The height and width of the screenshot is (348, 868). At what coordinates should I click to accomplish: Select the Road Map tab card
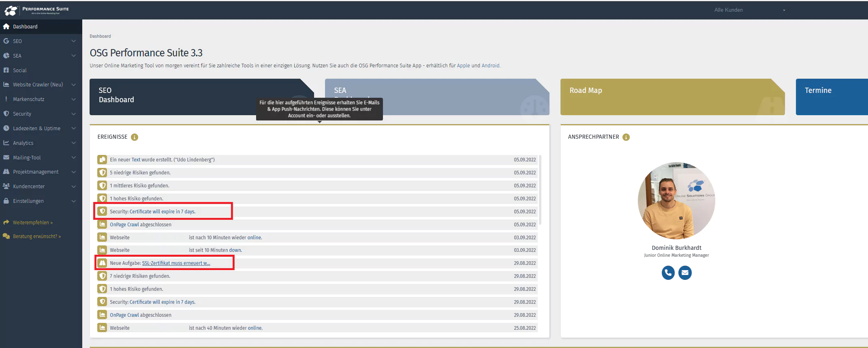(x=672, y=97)
